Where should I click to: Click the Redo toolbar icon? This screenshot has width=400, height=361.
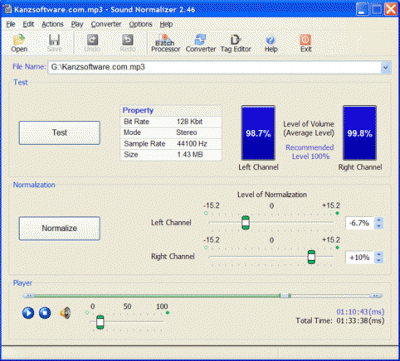click(127, 43)
